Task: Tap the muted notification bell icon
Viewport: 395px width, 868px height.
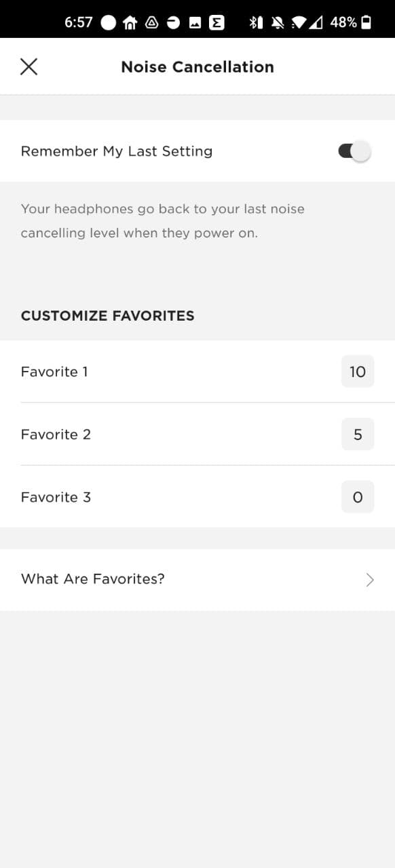Action: pyautogui.click(x=277, y=22)
